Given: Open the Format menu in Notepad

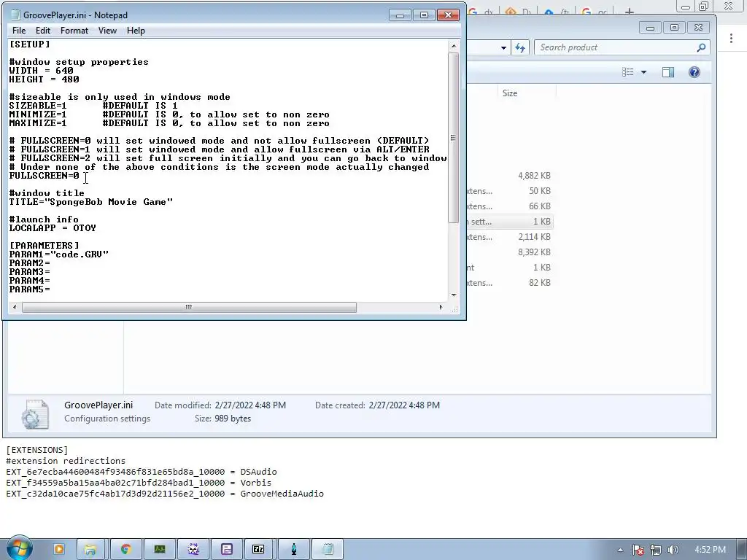Looking at the screenshot, I should coord(74,31).
